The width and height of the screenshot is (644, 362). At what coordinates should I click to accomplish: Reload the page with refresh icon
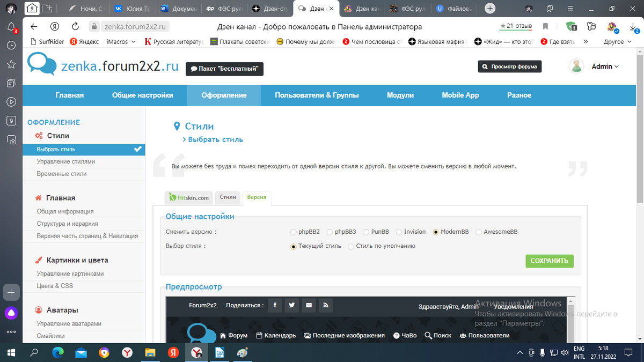(x=76, y=26)
